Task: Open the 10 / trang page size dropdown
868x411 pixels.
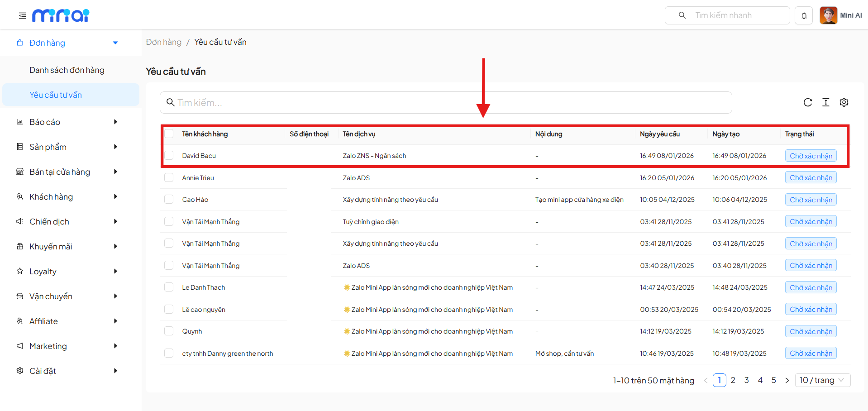Action: [822, 380]
